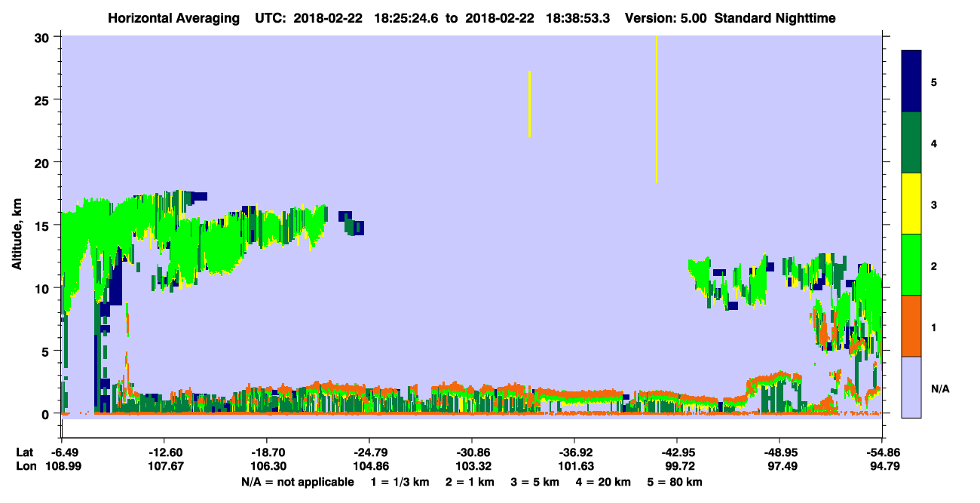The width and height of the screenshot is (980, 503).
Task: Click the colorbar label '2'
Action: (x=934, y=265)
